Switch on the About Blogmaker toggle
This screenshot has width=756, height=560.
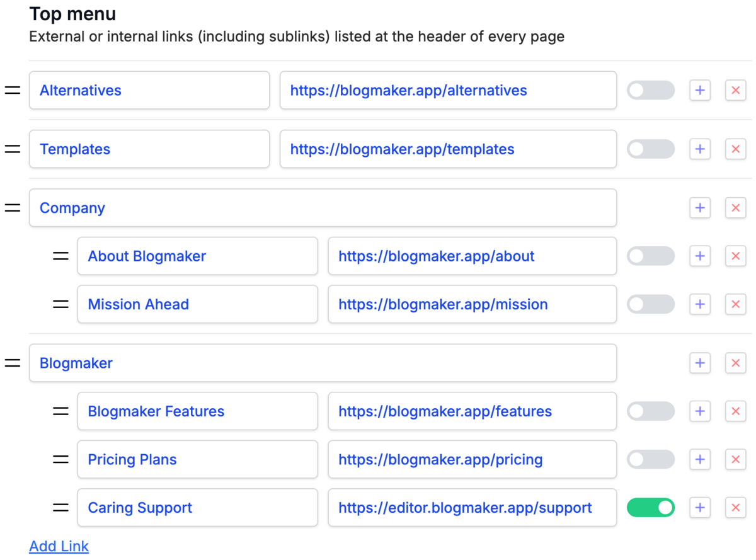[650, 256]
